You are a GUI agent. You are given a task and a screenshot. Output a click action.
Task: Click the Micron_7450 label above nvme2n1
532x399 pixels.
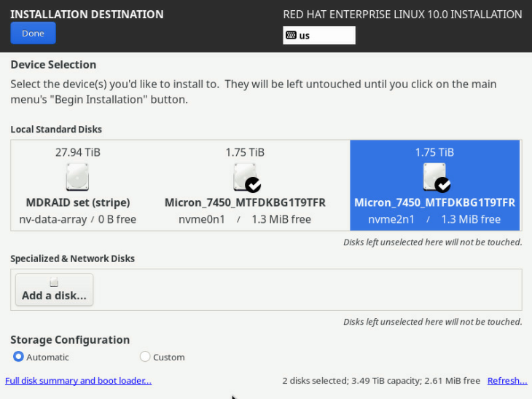click(434, 202)
